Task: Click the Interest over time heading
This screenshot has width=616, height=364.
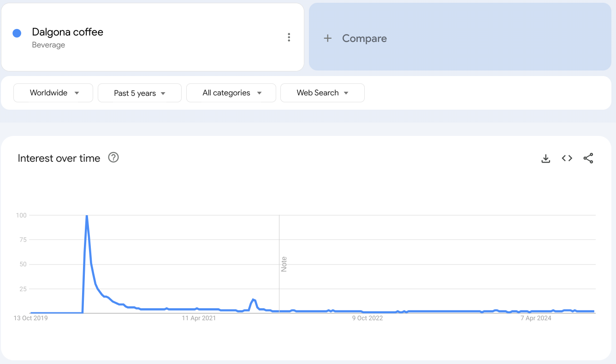Action: pos(59,158)
